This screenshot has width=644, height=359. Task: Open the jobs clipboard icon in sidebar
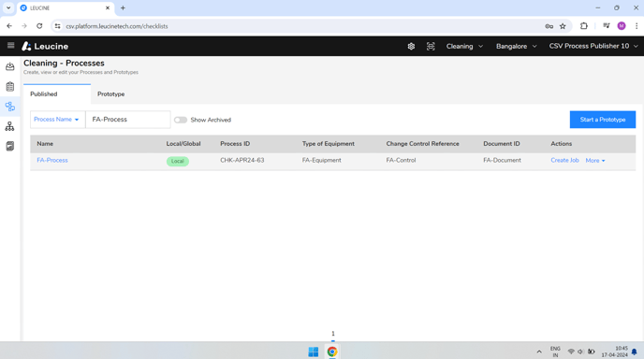[10, 87]
